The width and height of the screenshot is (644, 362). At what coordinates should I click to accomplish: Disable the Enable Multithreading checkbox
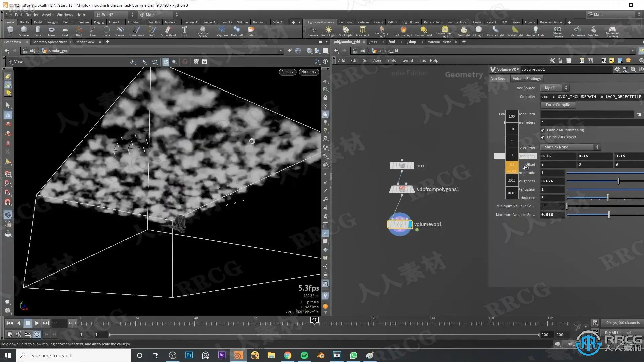[543, 130]
